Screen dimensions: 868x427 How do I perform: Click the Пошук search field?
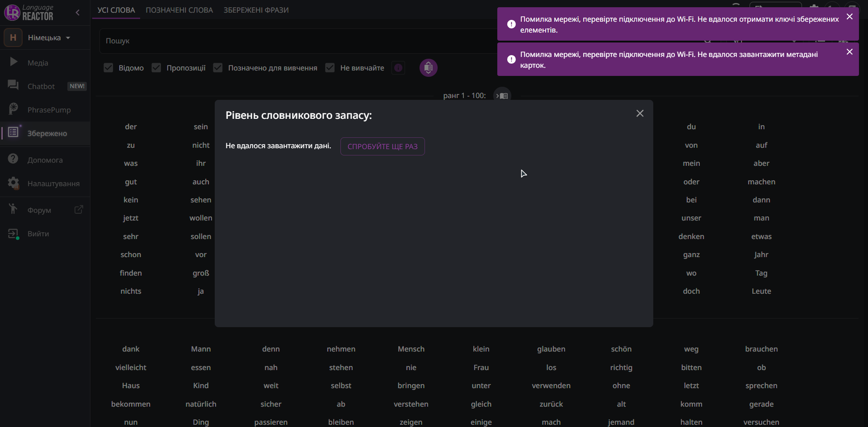click(x=294, y=41)
